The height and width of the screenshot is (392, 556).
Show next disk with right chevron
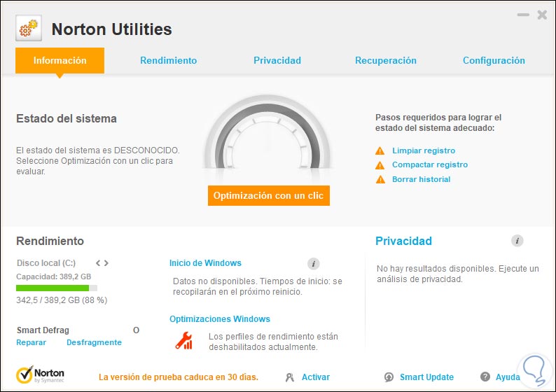(106, 263)
